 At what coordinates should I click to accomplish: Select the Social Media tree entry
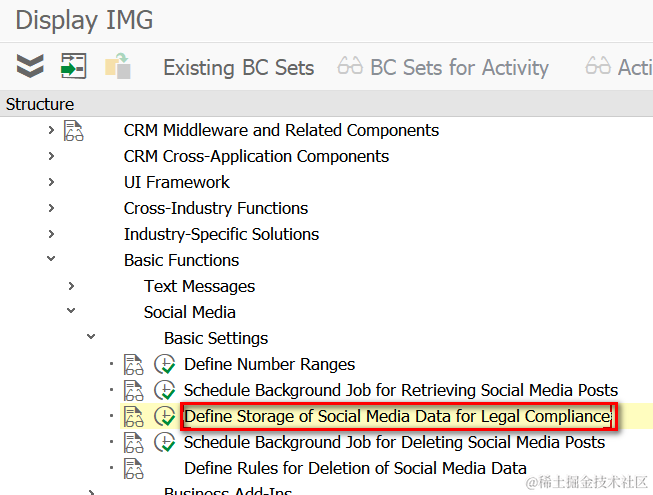[x=189, y=312]
